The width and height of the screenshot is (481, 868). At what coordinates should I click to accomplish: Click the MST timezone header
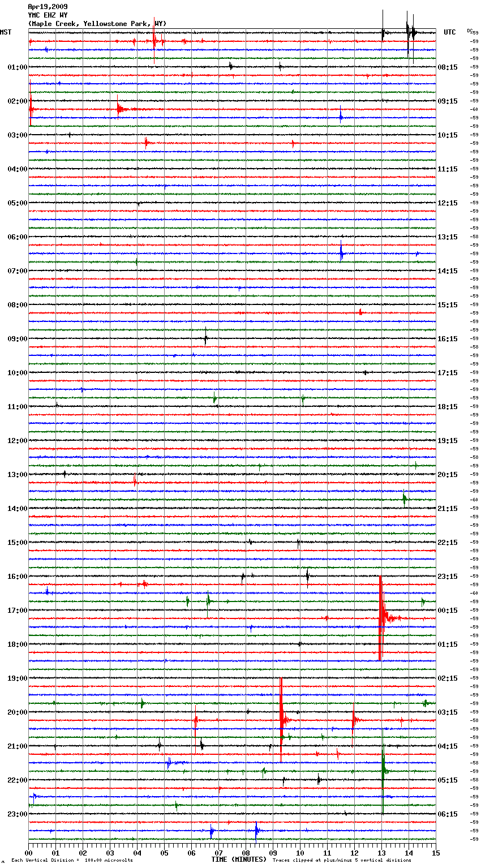coord(6,32)
